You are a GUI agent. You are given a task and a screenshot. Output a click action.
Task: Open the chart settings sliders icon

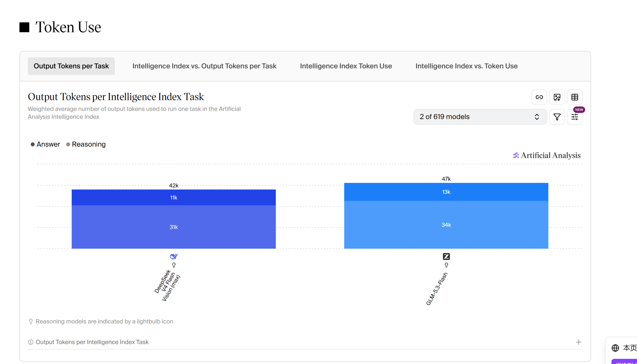[575, 117]
